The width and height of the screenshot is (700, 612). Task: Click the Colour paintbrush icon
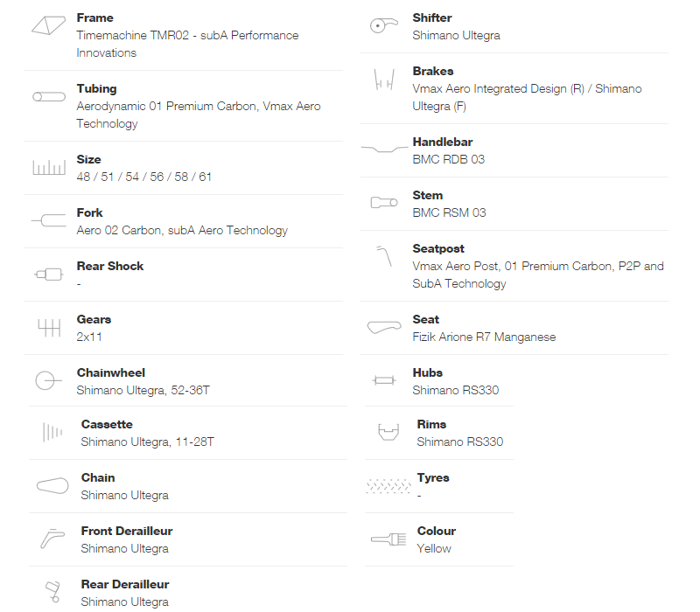tap(388, 539)
